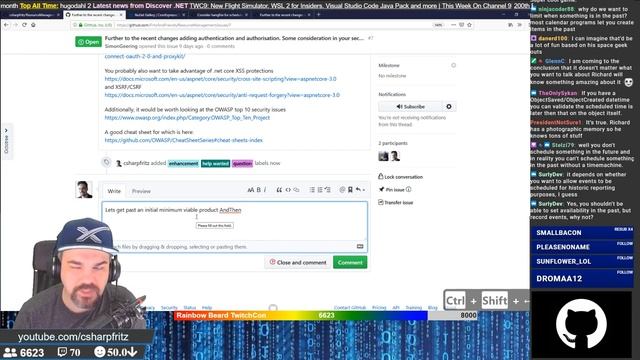This screenshot has height=360, width=640.
Task: Reload the page with the refresh icon
Action: [x=24, y=25]
